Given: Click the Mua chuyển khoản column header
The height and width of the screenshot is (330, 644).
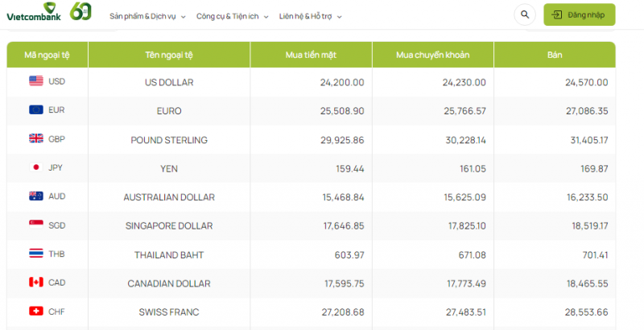Looking at the screenshot, I should [433, 55].
